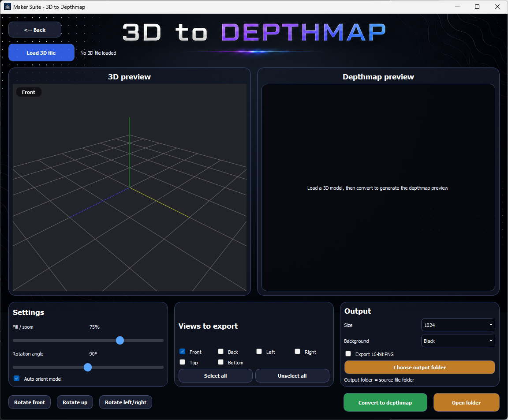Viewport: 508px width, 420px height.
Task: Click Load 3D file button
Action: point(41,53)
